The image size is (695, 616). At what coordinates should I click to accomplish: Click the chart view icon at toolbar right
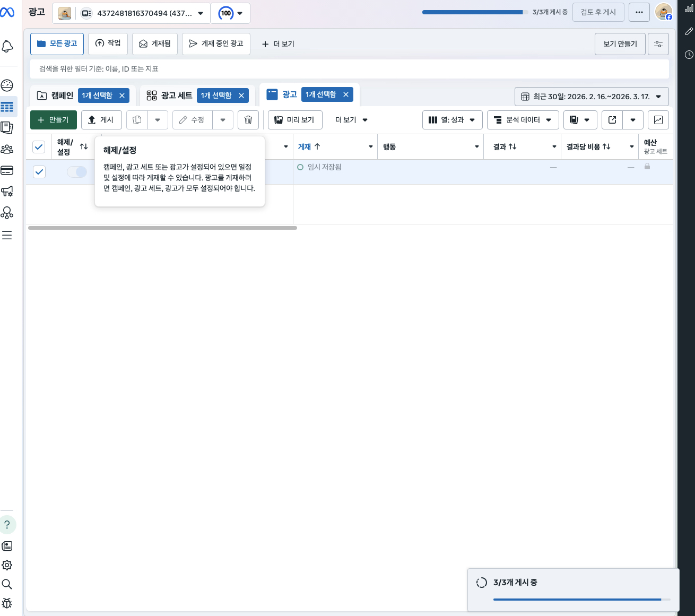(658, 120)
